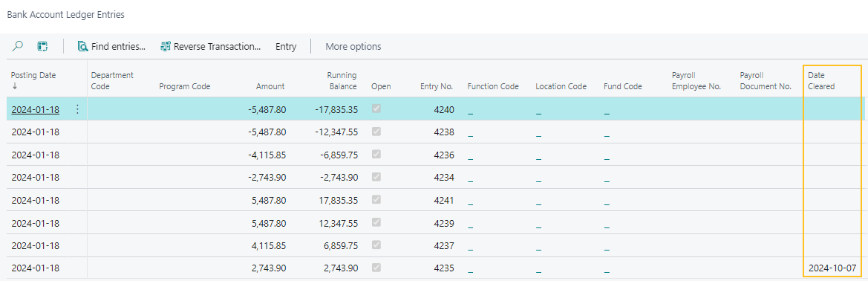Show More options
Screen dimensions: 868x281
[353, 47]
